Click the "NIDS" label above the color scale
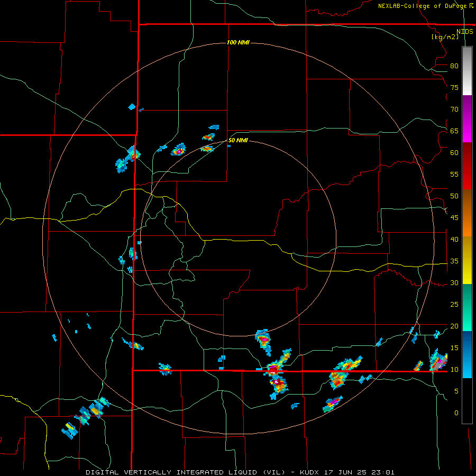The image size is (476, 476). (x=464, y=32)
